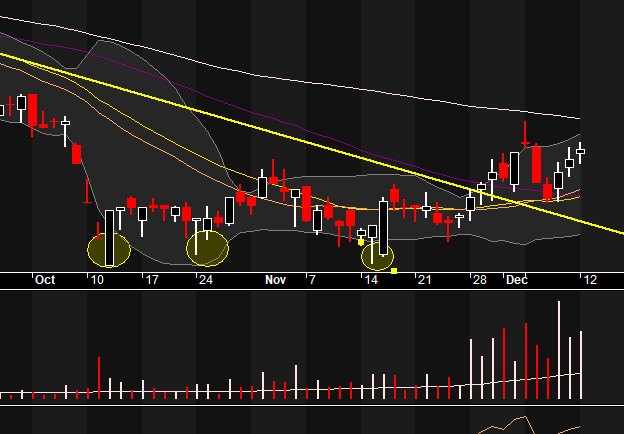
Task: Click the tallest white volume bar in December
Action: tap(559, 350)
